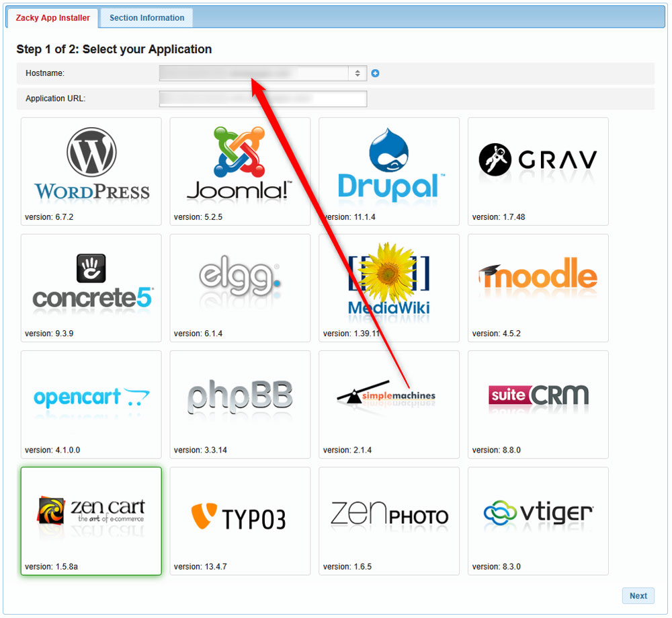Pick the OpenCart installer
The width and height of the screenshot is (672, 618).
coord(91,400)
